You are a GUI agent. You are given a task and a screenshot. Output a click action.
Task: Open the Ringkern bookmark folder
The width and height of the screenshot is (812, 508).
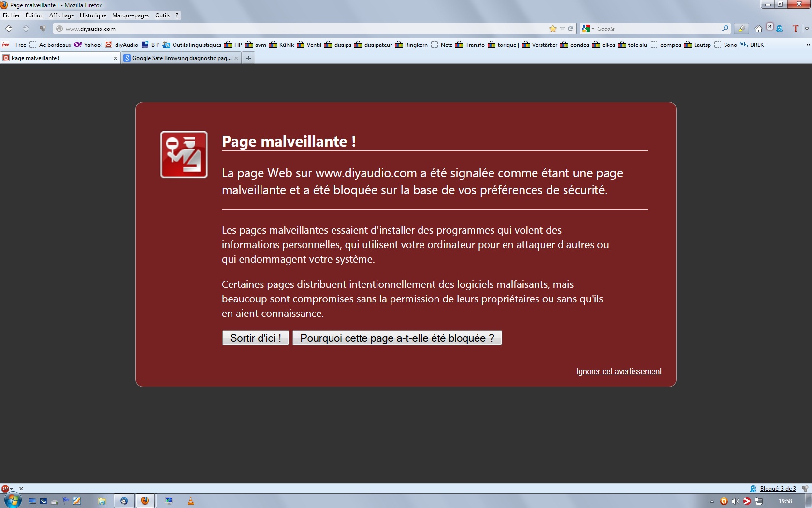pyautogui.click(x=411, y=45)
